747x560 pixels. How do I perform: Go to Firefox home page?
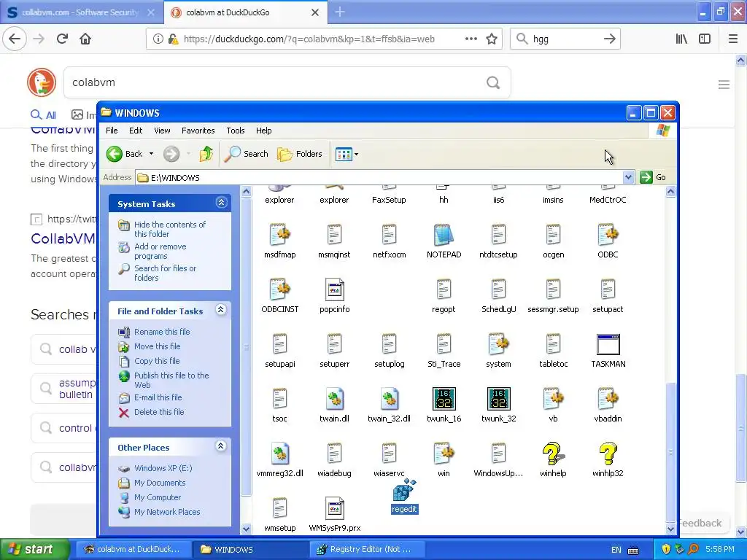pos(85,39)
